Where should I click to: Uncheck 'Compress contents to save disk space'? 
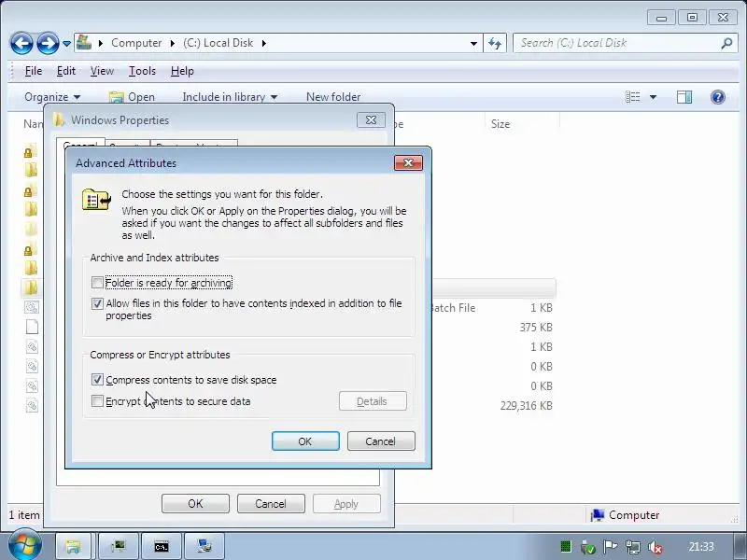coord(97,380)
